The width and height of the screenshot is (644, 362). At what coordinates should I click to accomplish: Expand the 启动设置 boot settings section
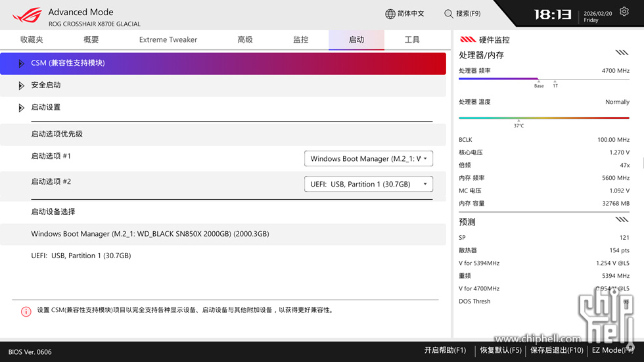coord(22,108)
